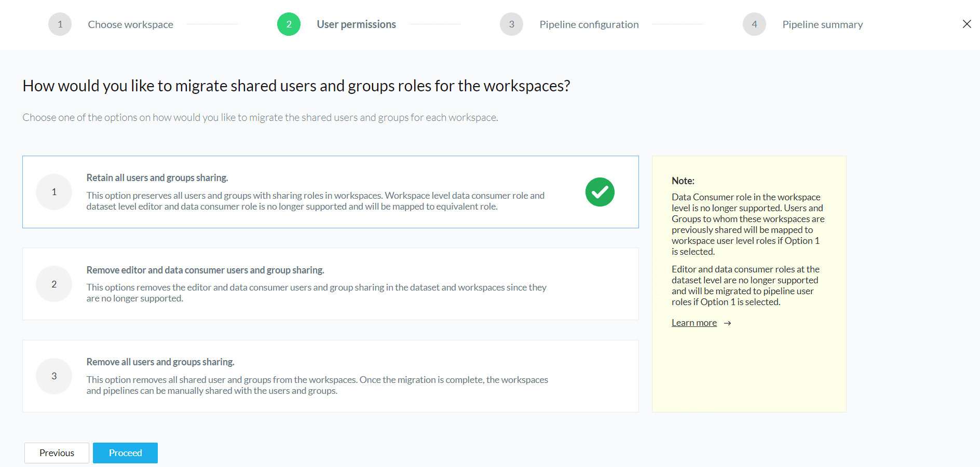Choose Remove all users and groups sharing
Image resolution: width=980 pixels, height=467 pixels.
[160, 362]
